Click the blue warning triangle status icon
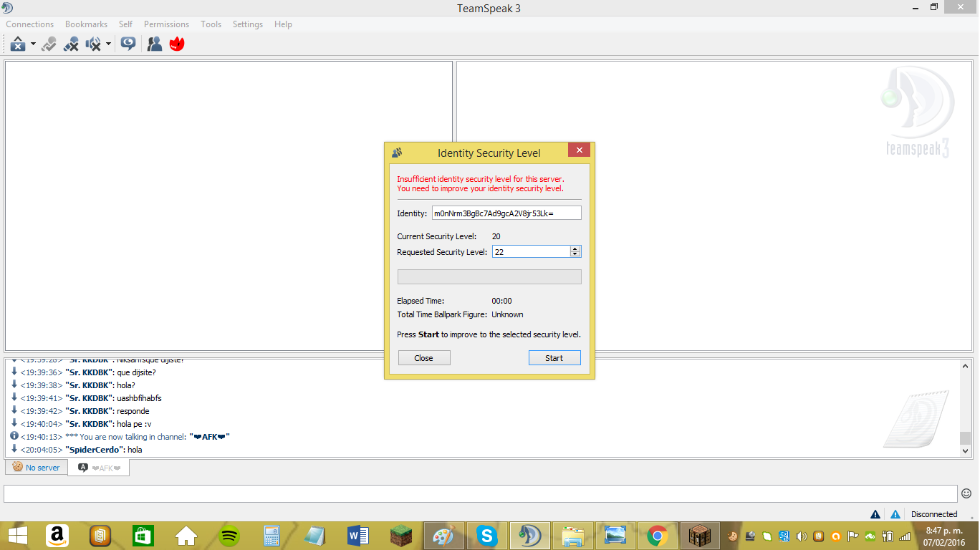Screen dimensions: 980x550 coord(895,514)
